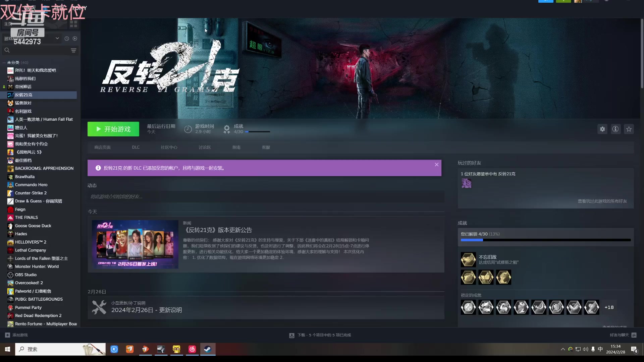The image size is (644, 362).
Task: Click the 游戏时间 clock icon
Action: [x=188, y=129]
